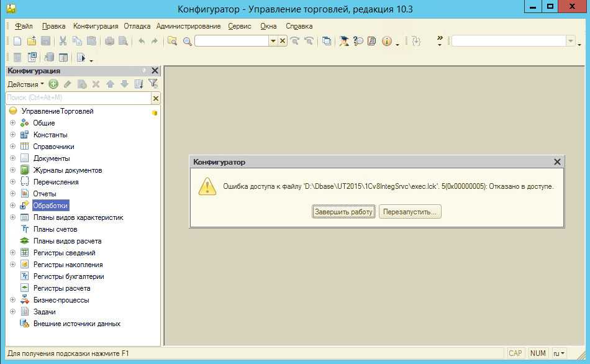Click the Print icon
Screen dimensions: 590x364
(109, 41)
